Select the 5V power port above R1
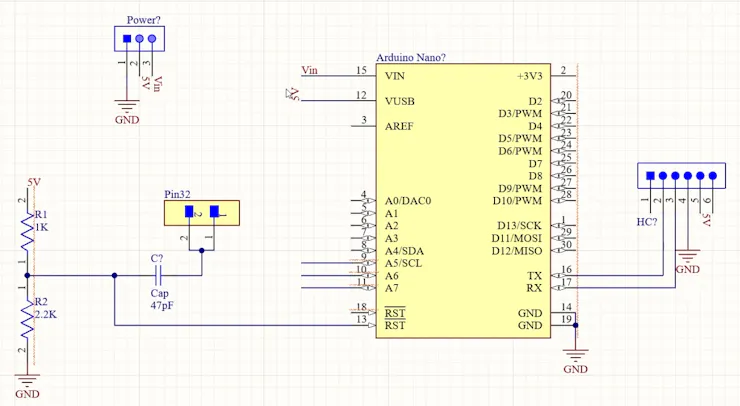 [34, 182]
